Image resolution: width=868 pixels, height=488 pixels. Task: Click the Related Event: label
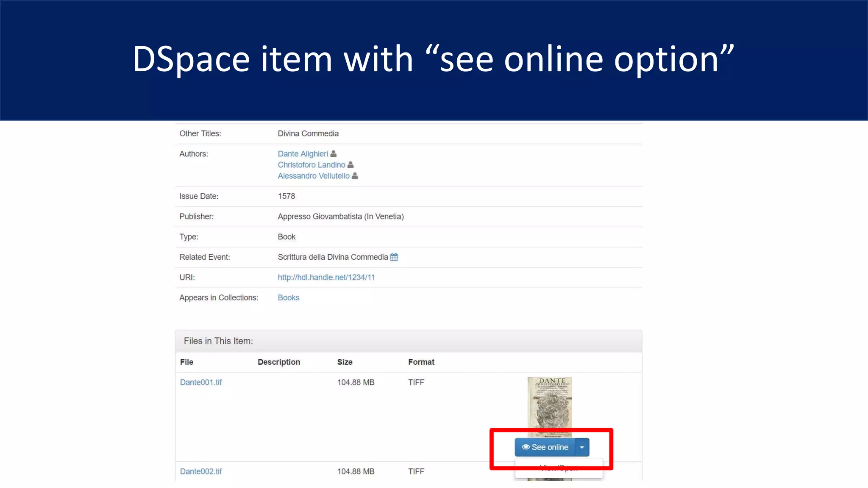click(x=205, y=257)
